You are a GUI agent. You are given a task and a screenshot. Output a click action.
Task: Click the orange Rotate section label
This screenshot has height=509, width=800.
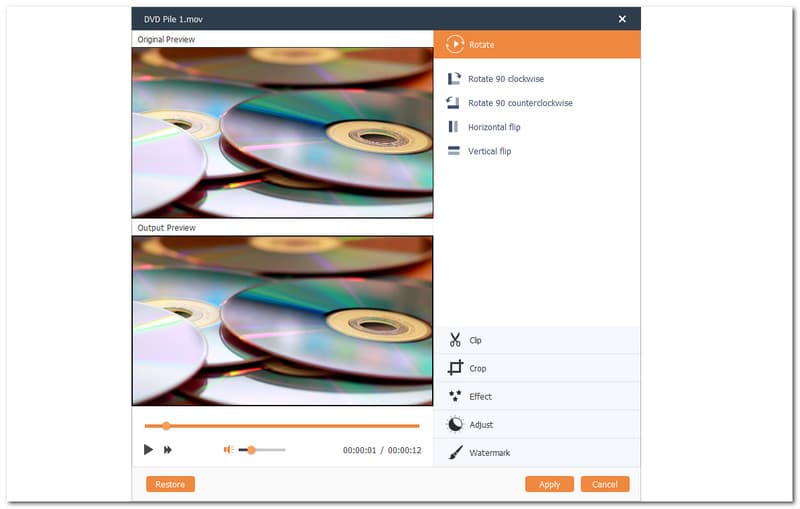[481, 44]
